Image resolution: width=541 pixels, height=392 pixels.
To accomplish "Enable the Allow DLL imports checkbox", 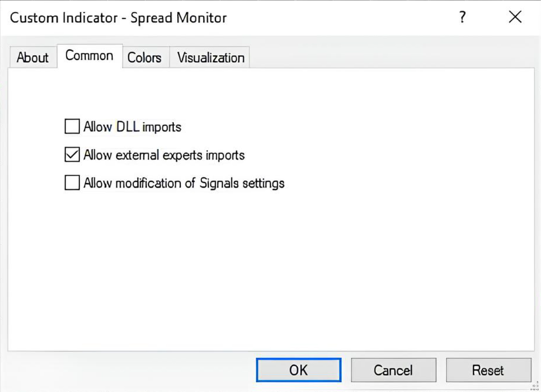I will pyautogui.click(x=72, y=126).
